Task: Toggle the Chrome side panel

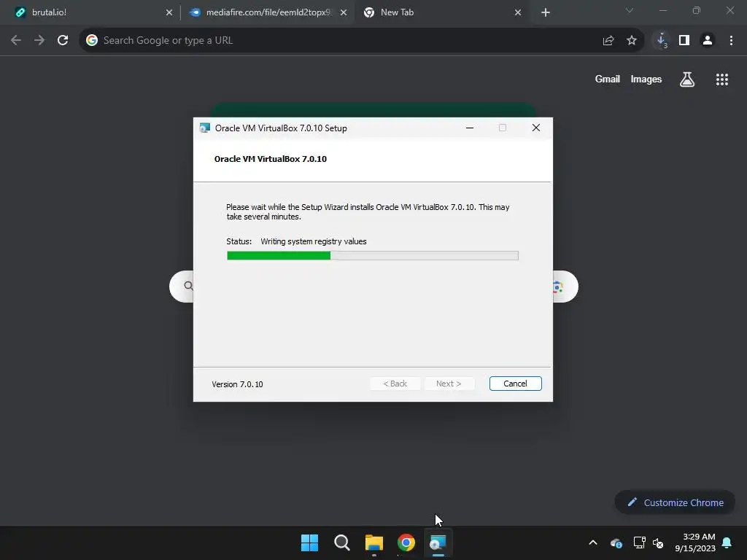Action: [x=684, y=41]
